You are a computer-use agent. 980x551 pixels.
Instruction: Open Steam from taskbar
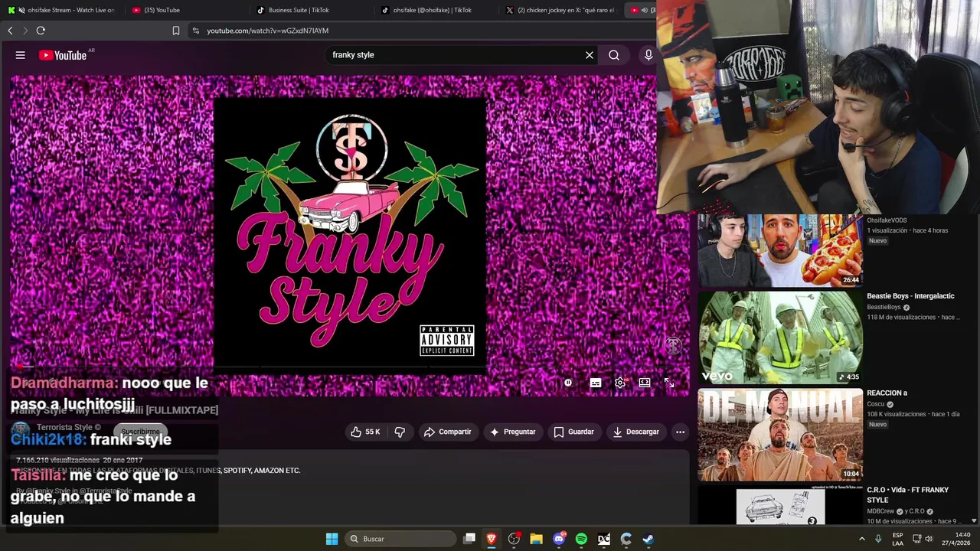coord(648,539)
